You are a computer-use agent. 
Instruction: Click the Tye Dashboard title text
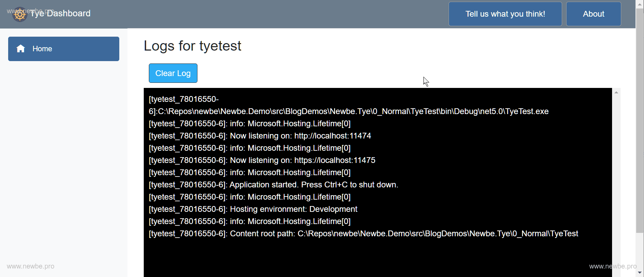click(x=60, y=14)
